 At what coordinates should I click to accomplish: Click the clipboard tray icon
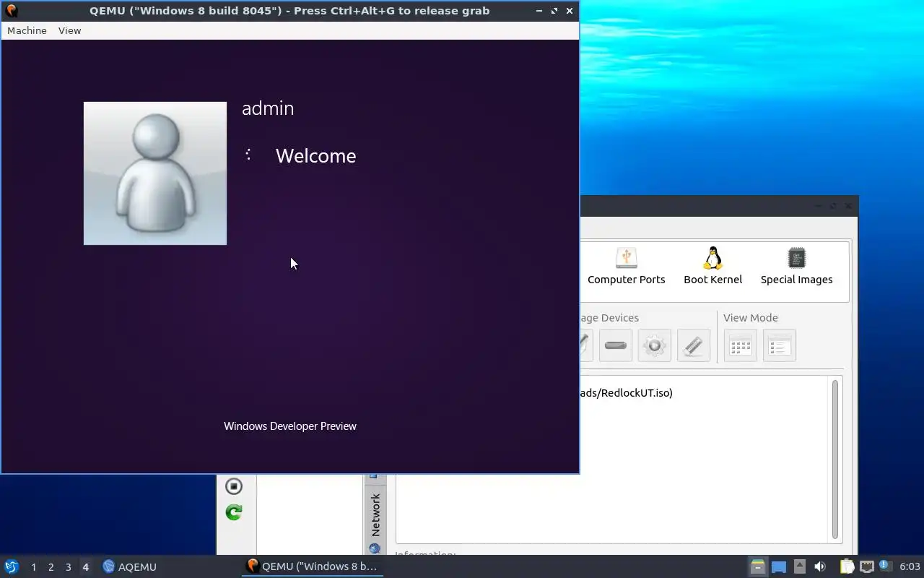click(847, 566)
